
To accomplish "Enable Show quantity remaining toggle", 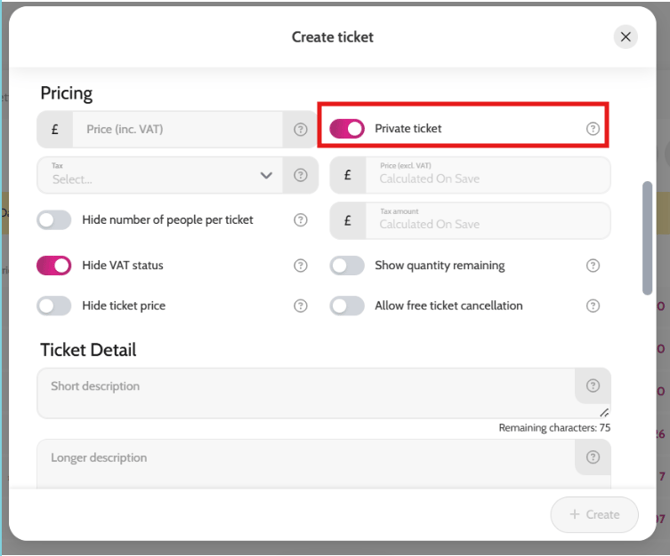I will click(347, 266).
